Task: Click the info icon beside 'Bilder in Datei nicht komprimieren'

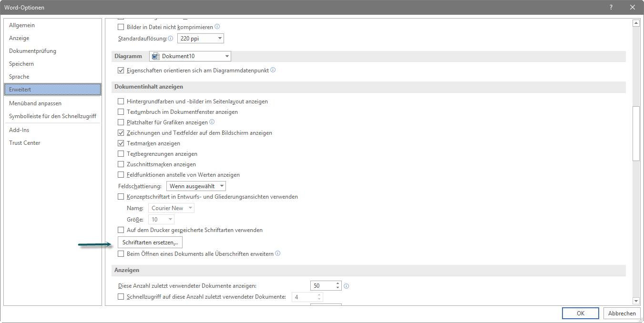Action: 217,27
